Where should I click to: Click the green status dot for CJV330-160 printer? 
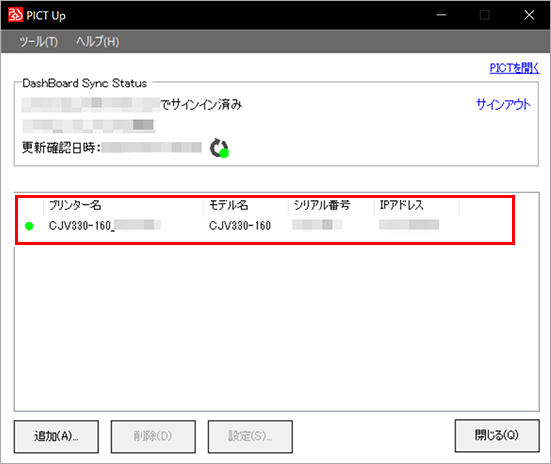click(x=30, y=226)
